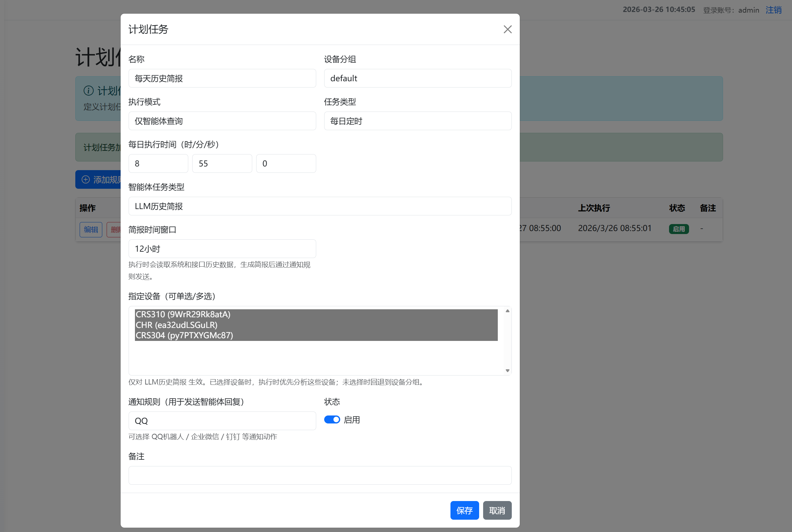The image size is (792, 532).
Task: Click the plus icon on 添加规则 button
Action: point(86,179)
